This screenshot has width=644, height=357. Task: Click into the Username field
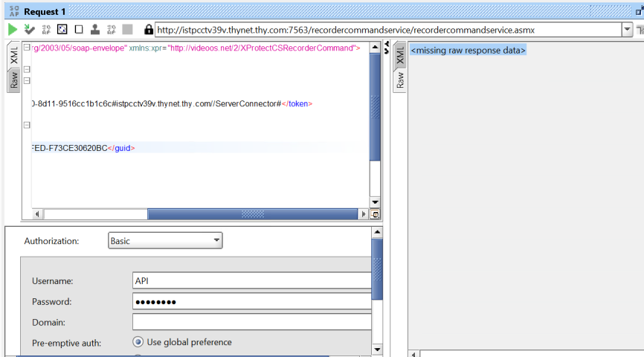251,280
